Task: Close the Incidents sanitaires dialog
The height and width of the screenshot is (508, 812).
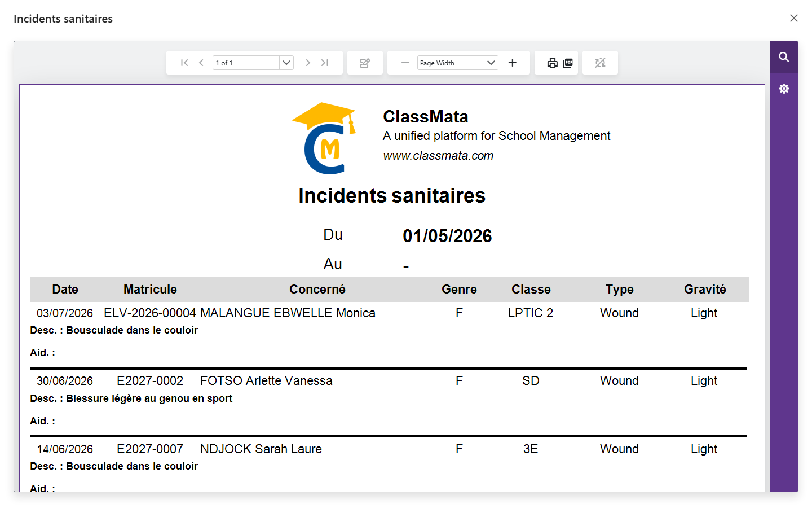Action: pos(794,18)
